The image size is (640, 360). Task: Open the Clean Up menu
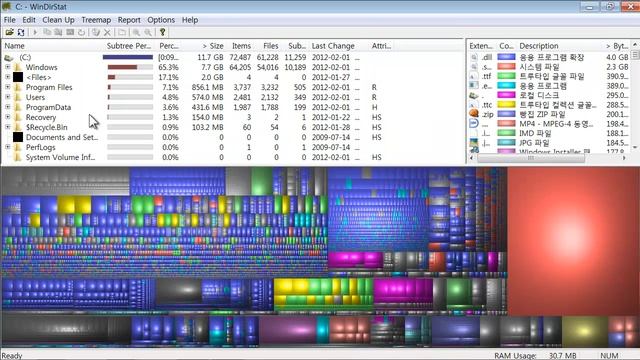click(x=58, y=20)
